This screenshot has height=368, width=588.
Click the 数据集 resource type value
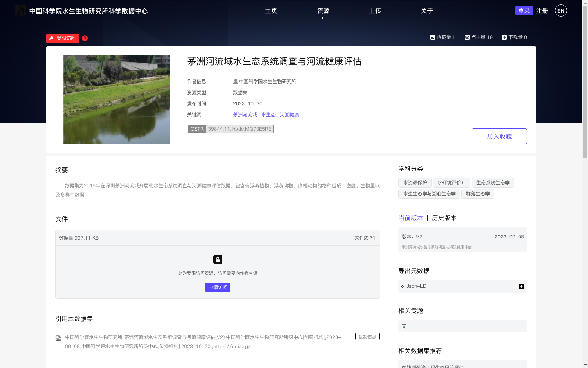coord(240,92)
